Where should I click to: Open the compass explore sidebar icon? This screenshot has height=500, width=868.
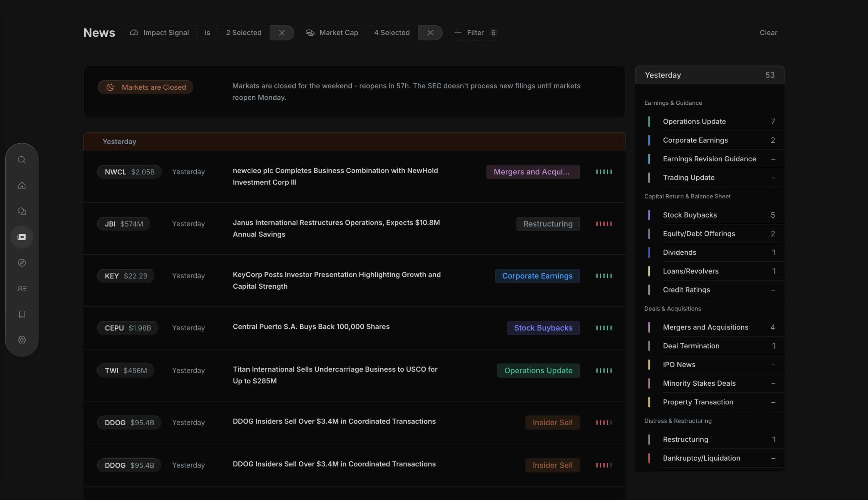click(22, 263)
